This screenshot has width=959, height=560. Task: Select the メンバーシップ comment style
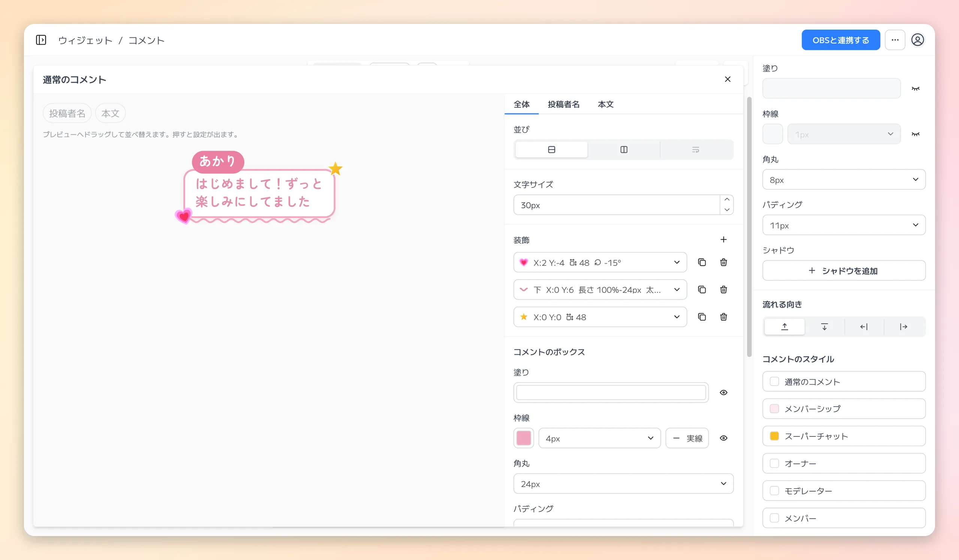[x=844, y=409]
